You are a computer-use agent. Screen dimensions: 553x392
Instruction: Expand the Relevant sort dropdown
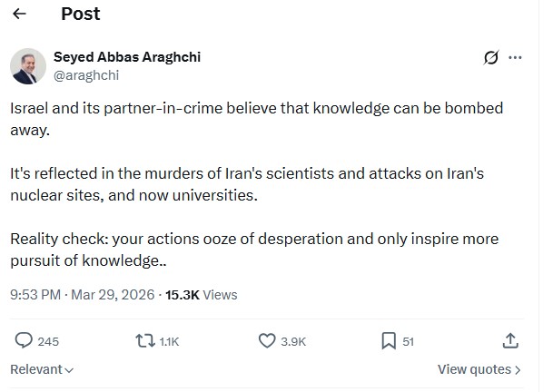42,369
